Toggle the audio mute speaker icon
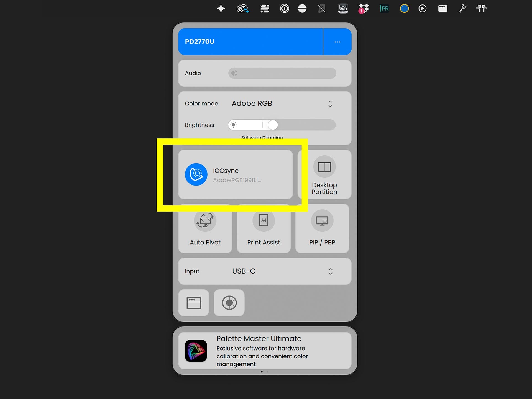Viewport: 532px width, 399px height. tap(234, 73)
